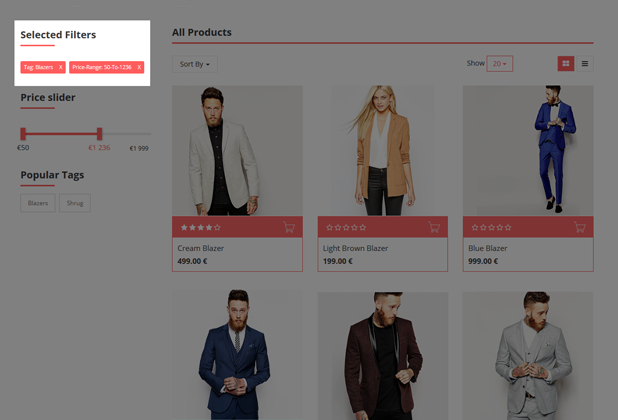Image resolution: width=618 pixels, height=420 pixels.
Task: Select the Shrug popular tag
Action: pyautogui.click(x=75, y=203)
